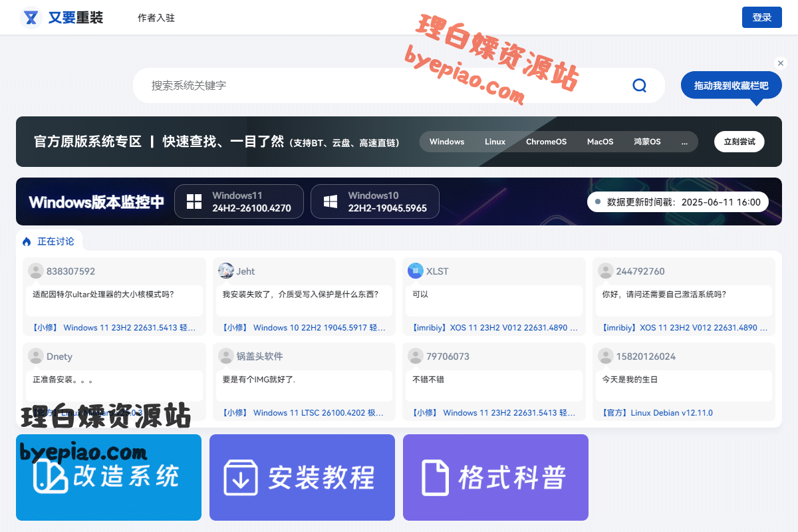Click username Dnety
The width and height of the screenshot is (798, 532).
59,356
